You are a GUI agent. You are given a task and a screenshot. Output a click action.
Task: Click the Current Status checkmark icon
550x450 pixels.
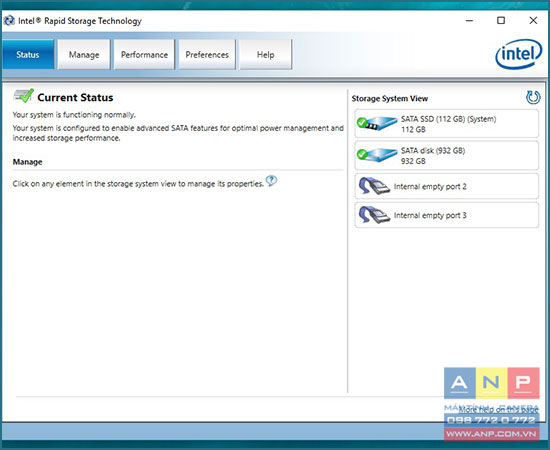tap(24, 95)
